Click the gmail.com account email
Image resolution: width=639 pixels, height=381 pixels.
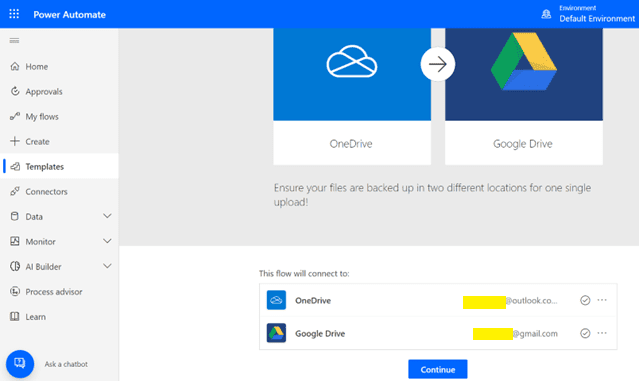tap(515, 334)
